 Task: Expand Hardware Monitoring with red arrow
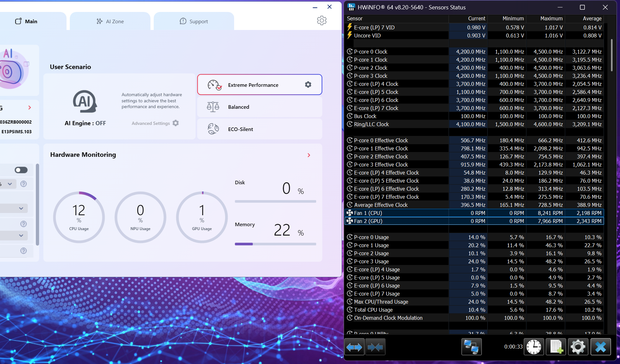[309, 155]
